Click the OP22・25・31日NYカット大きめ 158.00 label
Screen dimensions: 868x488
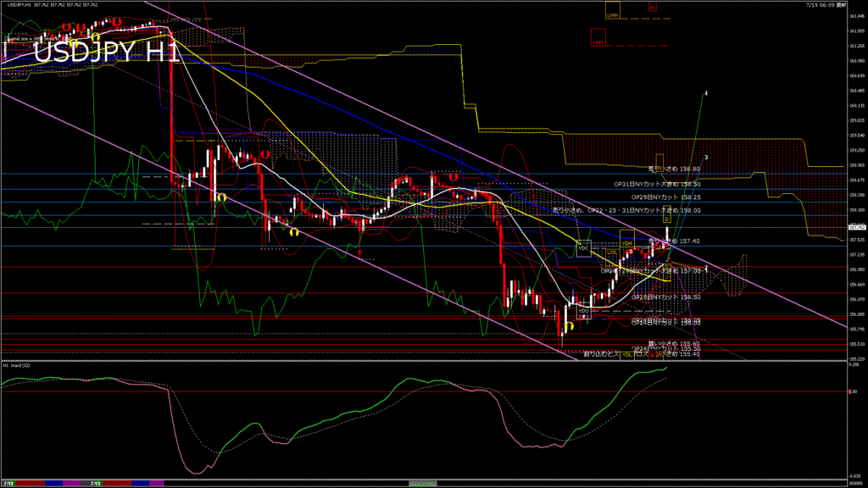(626, 210)
